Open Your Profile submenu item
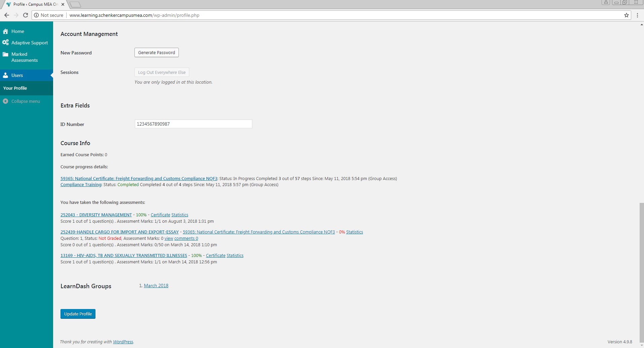Viewport: 644px width, 348px height. click(15, 88)
